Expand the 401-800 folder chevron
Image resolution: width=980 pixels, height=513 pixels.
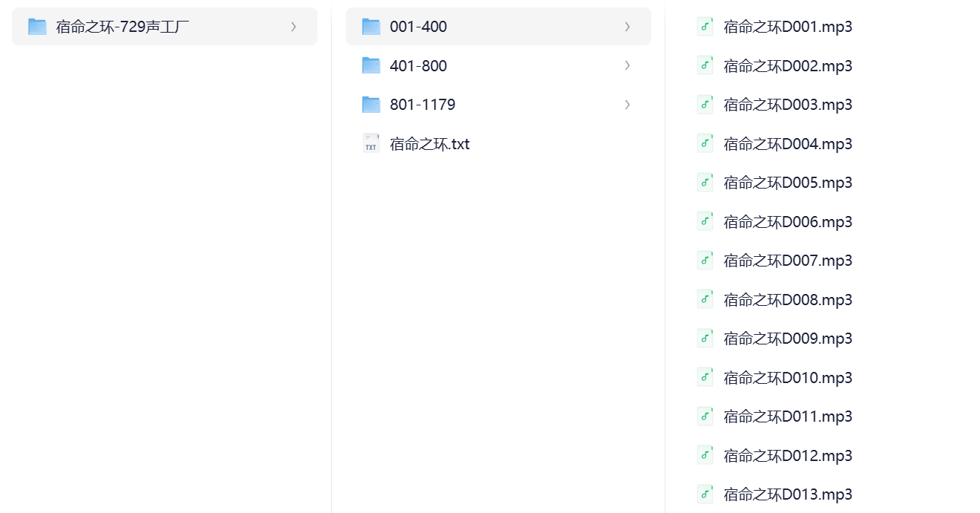628,65
